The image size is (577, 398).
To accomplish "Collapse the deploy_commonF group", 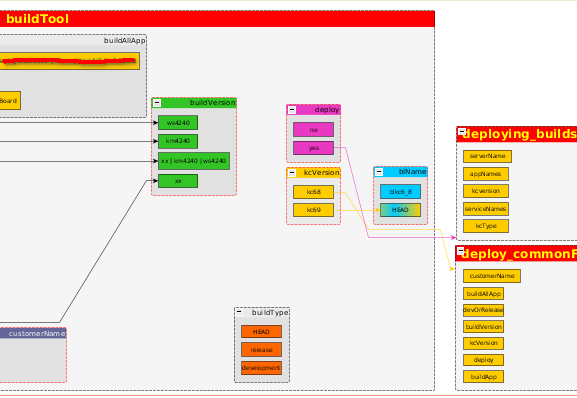I will coord(461,251).
